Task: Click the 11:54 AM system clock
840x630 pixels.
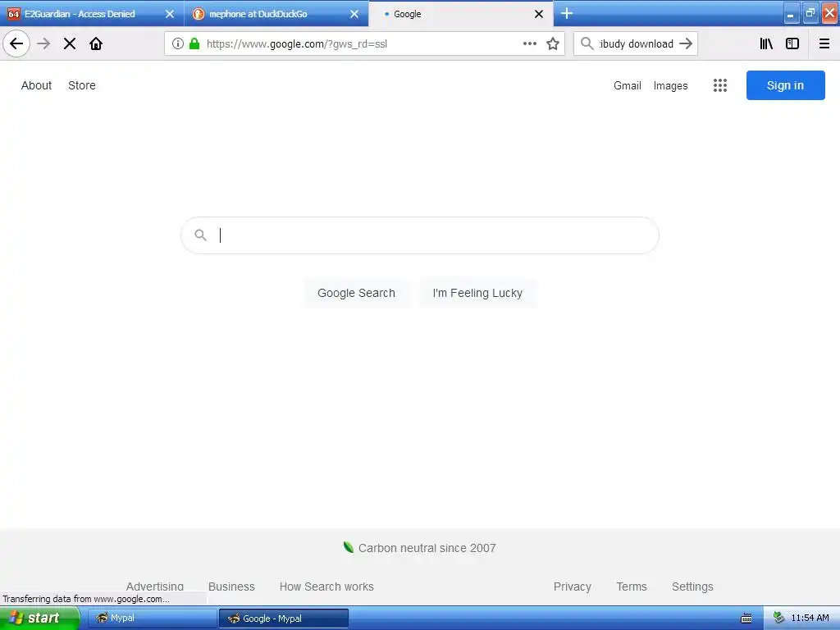Action: tap(810, 618)
